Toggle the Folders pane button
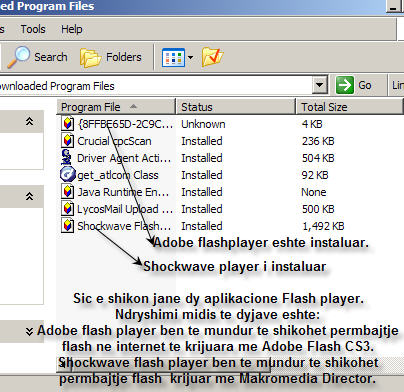The width and height of the screenshot is (404, 392). [x=111, y=57]
